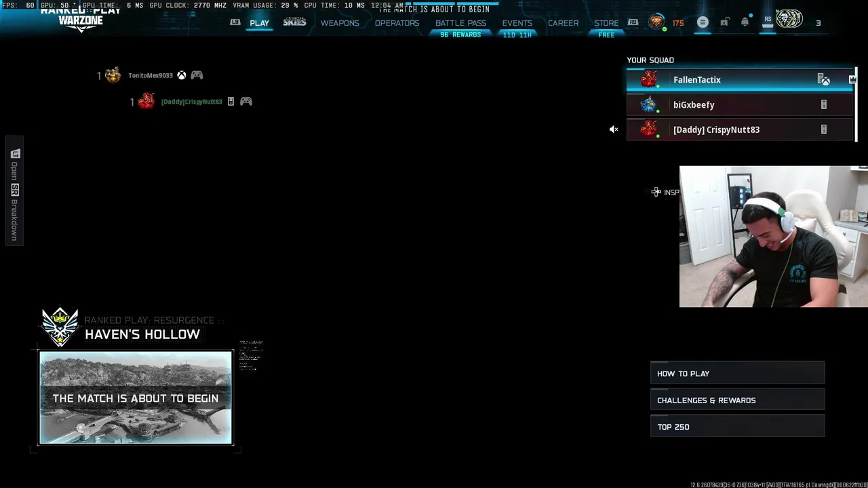
Task: Select biGxbeefy in squad list
Action: (740, 105)
